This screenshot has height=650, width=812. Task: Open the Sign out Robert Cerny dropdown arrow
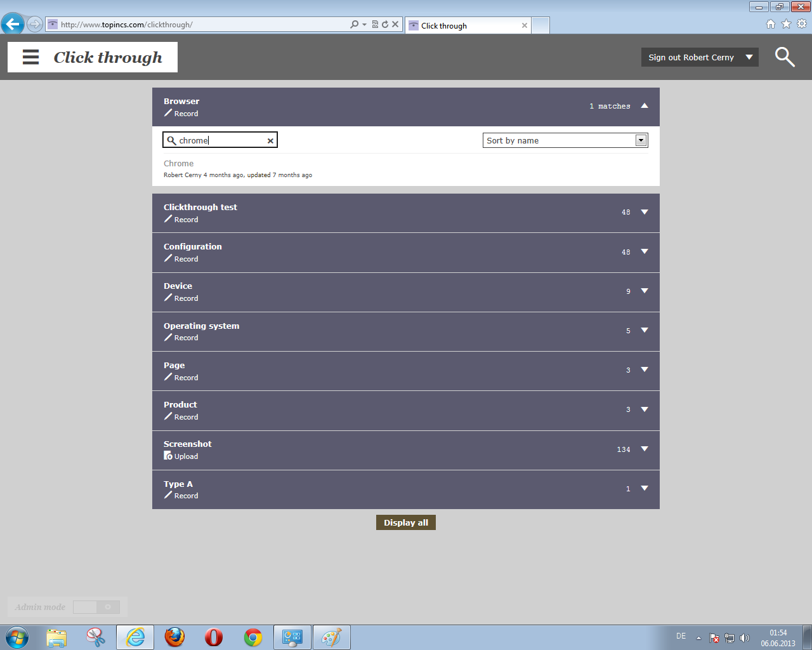pos(749,57)
